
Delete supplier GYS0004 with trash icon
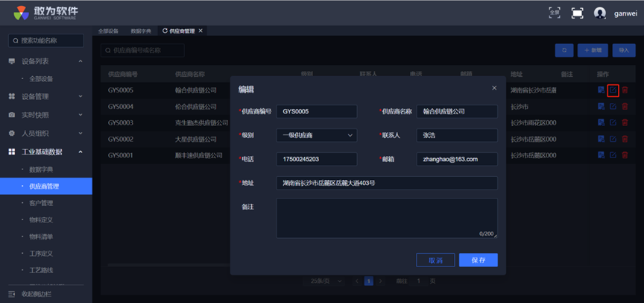(625, 107)
